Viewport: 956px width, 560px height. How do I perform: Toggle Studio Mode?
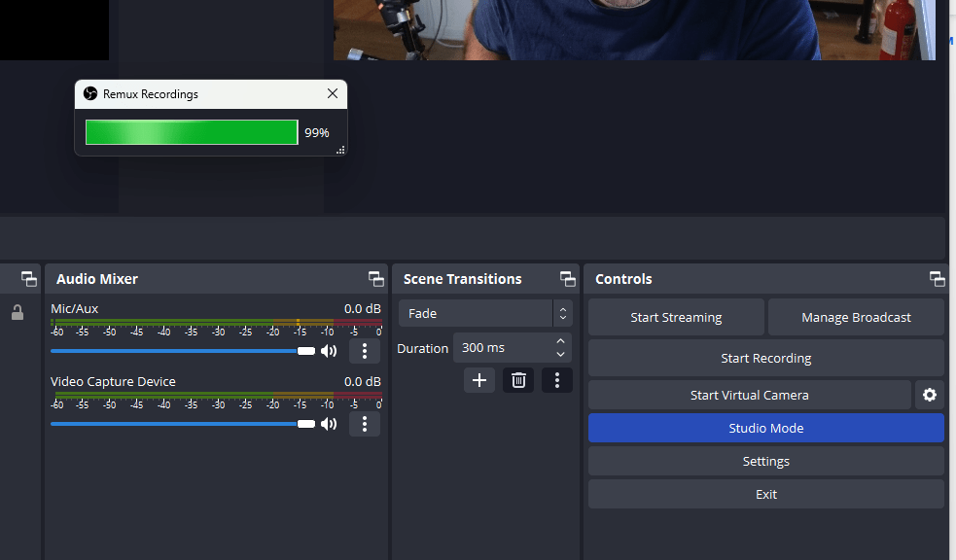click(x=766, y=428)
